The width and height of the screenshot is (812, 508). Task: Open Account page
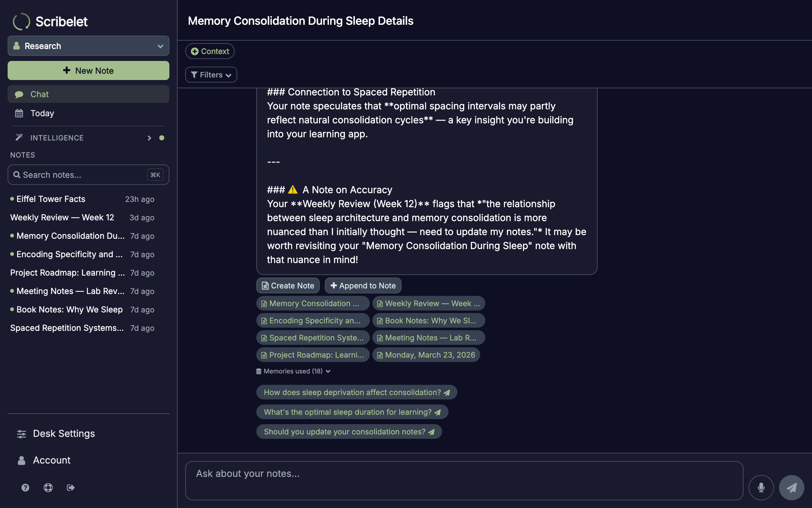[88, 460]
